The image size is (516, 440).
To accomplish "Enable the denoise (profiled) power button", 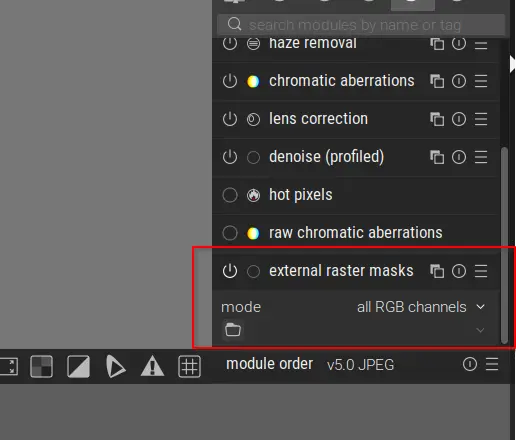I will (230, 157).
